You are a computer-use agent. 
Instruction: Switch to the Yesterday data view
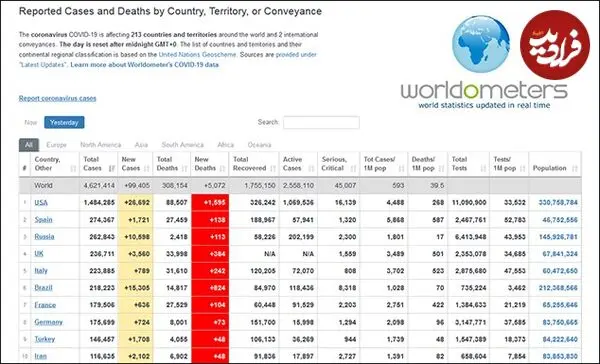pos(64,122)
